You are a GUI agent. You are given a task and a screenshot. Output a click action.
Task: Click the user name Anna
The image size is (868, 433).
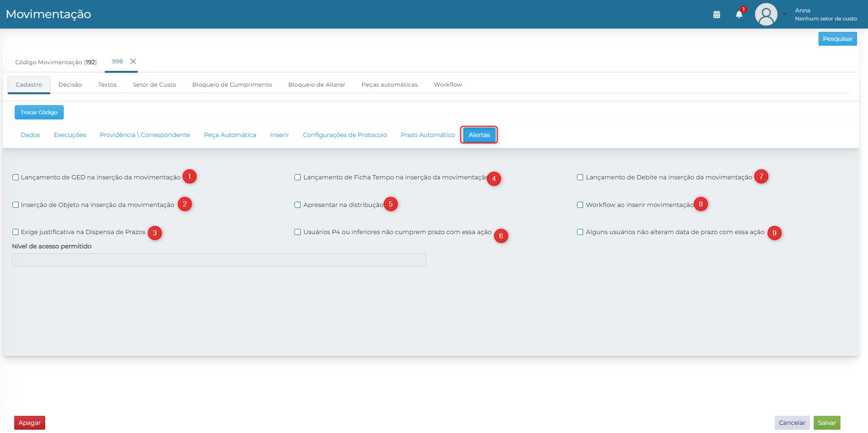pos(802,10)
